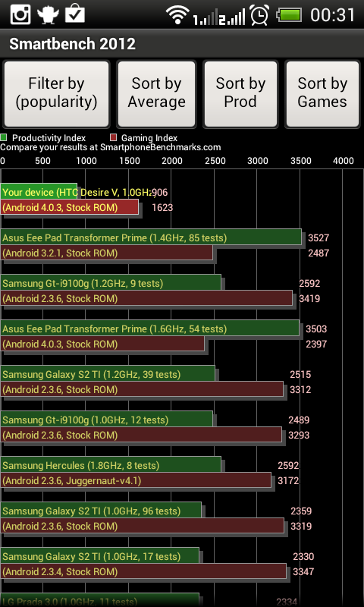This screenshot has height=607, width=364.
Task: Click the red Gaming Index legend swatch
Action: (x=113, y=137)
